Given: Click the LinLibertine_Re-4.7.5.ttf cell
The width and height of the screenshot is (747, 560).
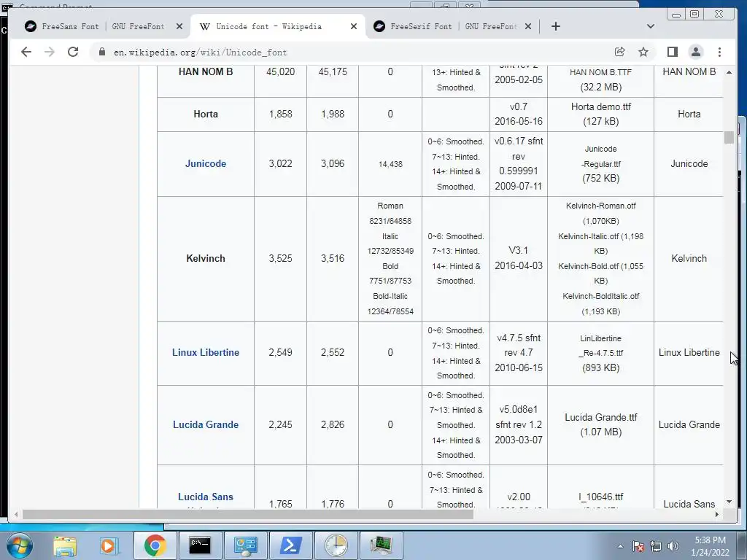Looking at the screenshot, I should [601, 353].
